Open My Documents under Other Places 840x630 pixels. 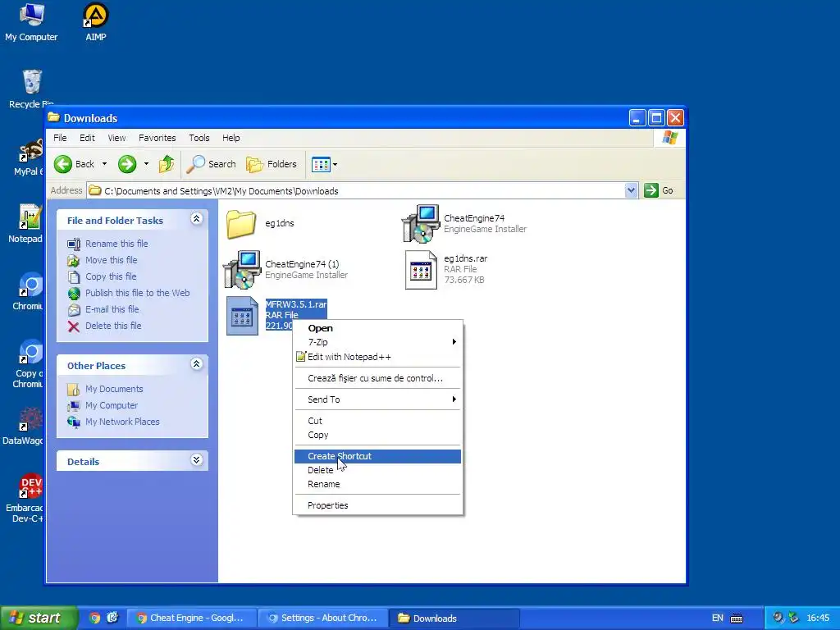click(x=114, y=389)
